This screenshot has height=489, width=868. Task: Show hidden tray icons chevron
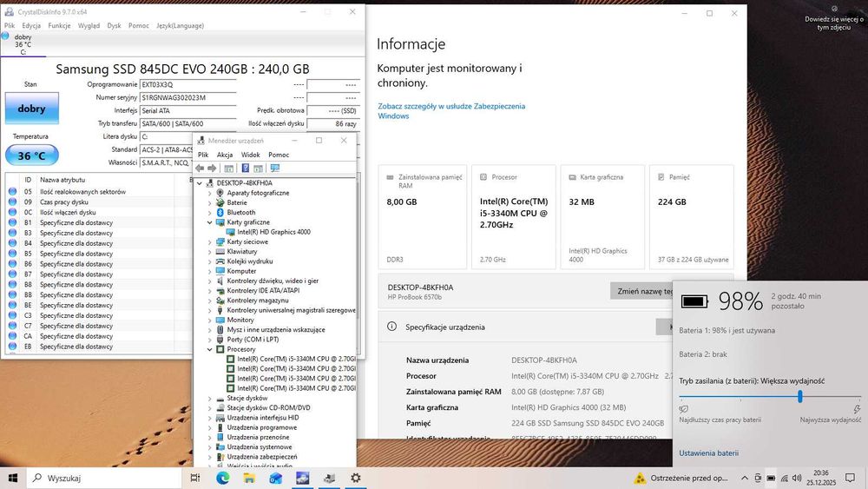(x=745, y=478)
